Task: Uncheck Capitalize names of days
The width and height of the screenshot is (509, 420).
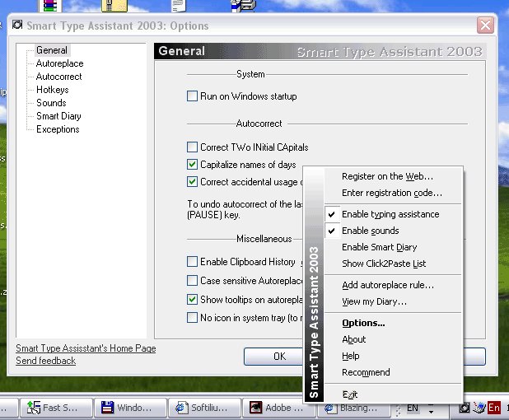Action: (192, 164)
